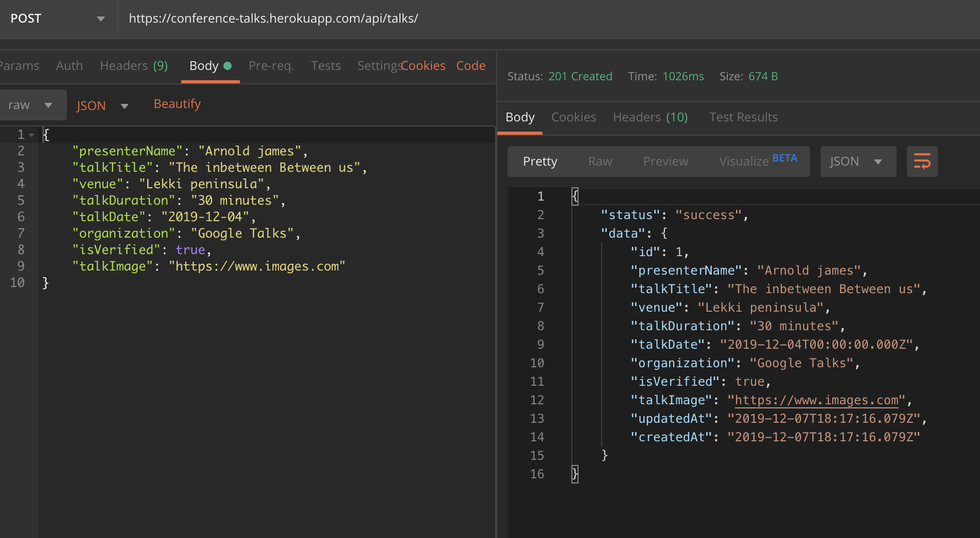
Task: Click the Beautify link
Action: 177,103
